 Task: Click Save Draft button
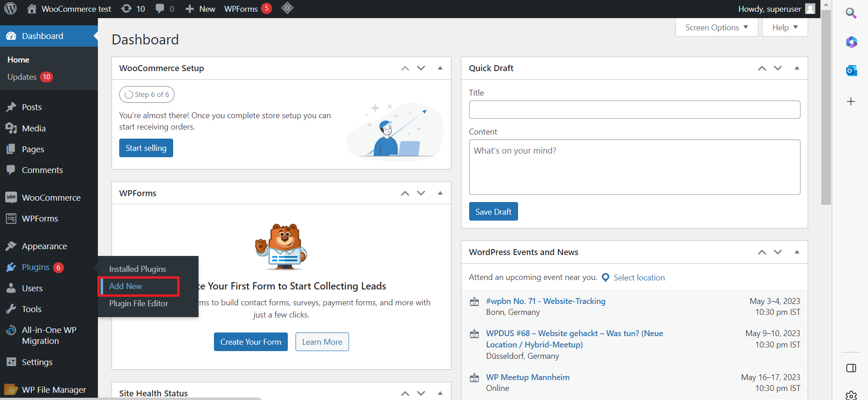(493, 212)
